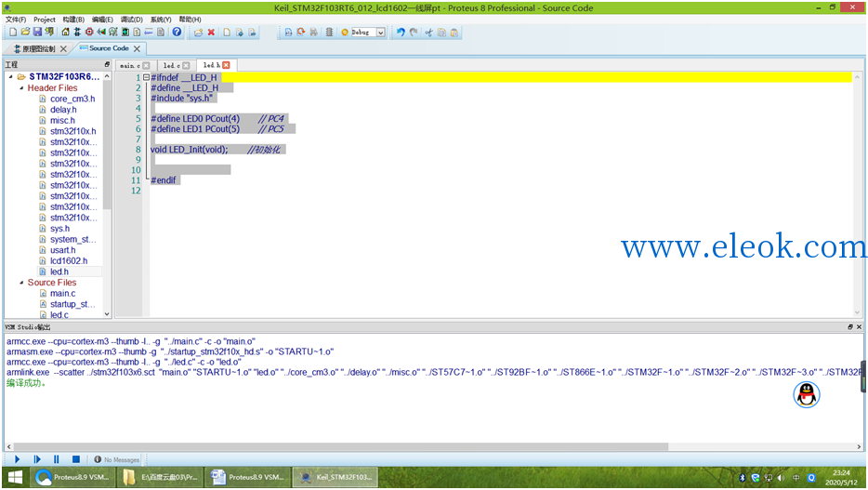Viewport: 868px width, 490px height.
Task: Click the red X remove file icon
Action: 211,33
